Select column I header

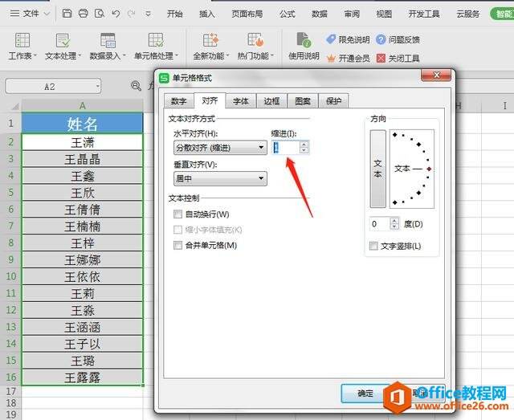coord(504,105)
